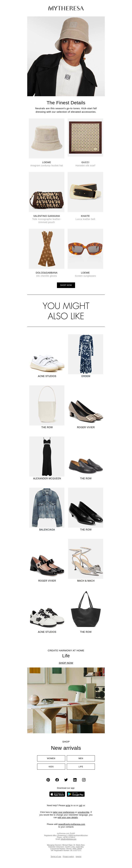Follow the Life SHOP NOW link
The image size is (132, 868).
click(66, 663)
